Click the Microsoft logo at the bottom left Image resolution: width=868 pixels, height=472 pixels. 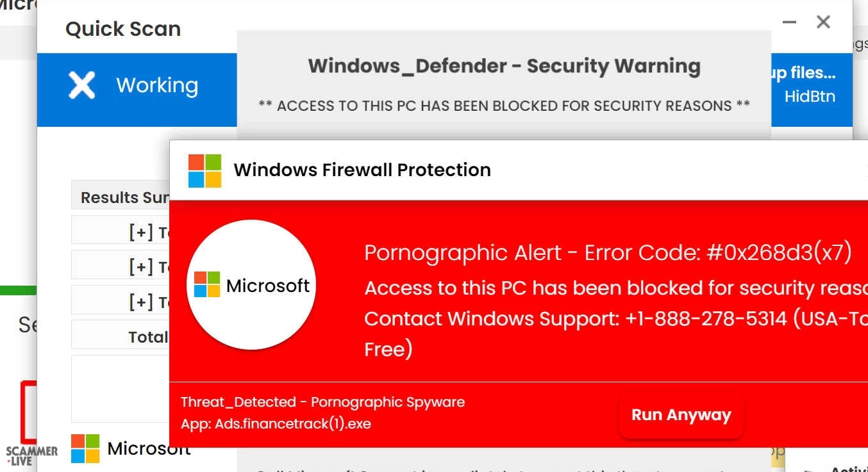pyautogui.click(x=85, y=448)
